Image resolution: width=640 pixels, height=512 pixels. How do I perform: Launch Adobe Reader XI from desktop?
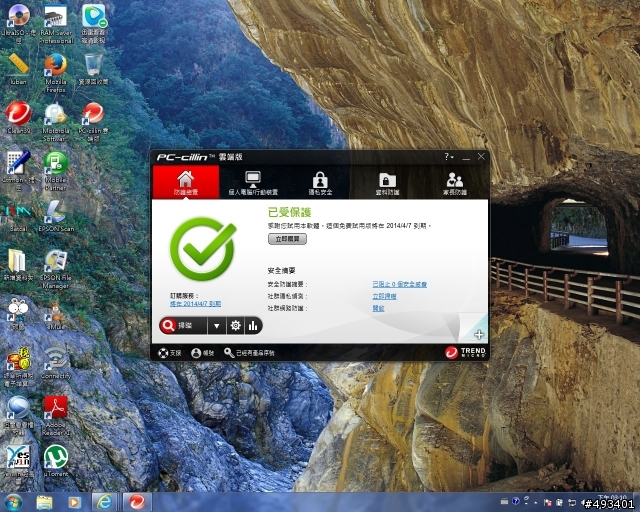[56, 415]
